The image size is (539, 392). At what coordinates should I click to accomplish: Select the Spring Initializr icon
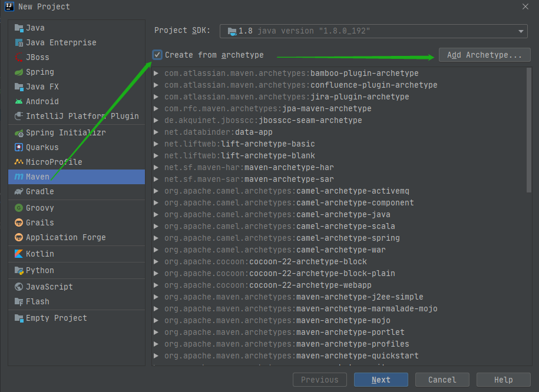(x=19, y=132)
